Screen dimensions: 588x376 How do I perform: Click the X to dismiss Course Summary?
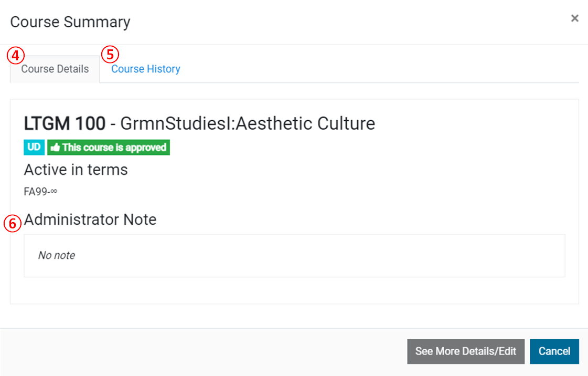pos(574,18)
